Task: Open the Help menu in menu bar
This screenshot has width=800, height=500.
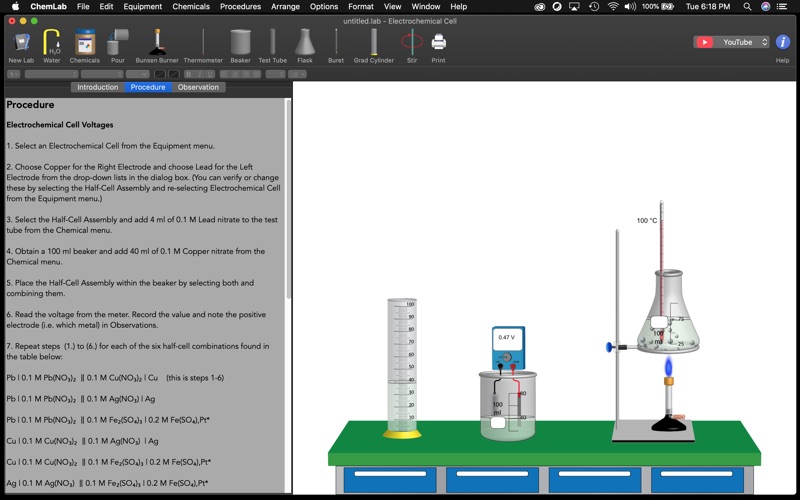Action: pyautogui.click(x=458, y=7)
